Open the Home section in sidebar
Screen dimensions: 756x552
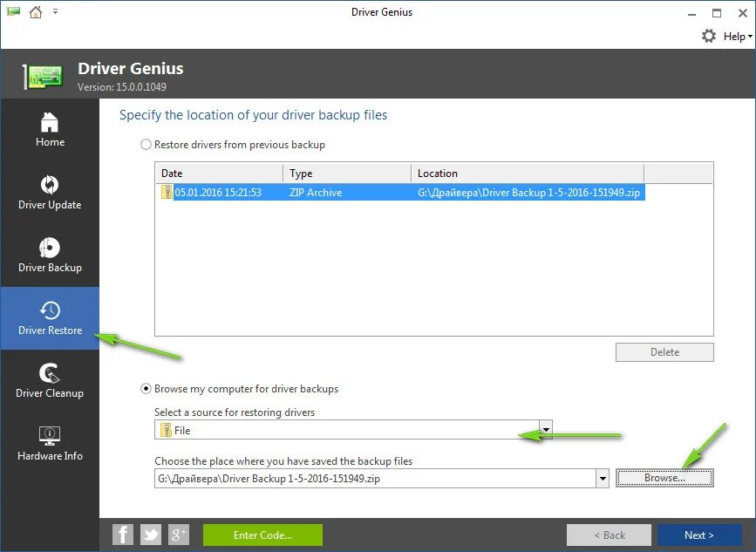(x=50, y=130)
